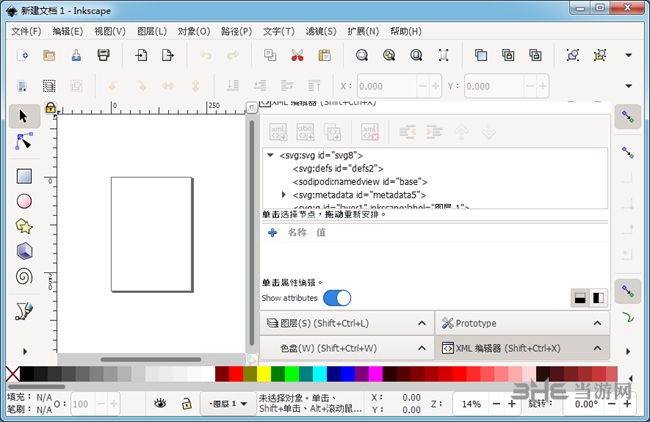Expand the Prototype panel chevron
Viewport: 650px width, 422px height.
tap(597, 323)
